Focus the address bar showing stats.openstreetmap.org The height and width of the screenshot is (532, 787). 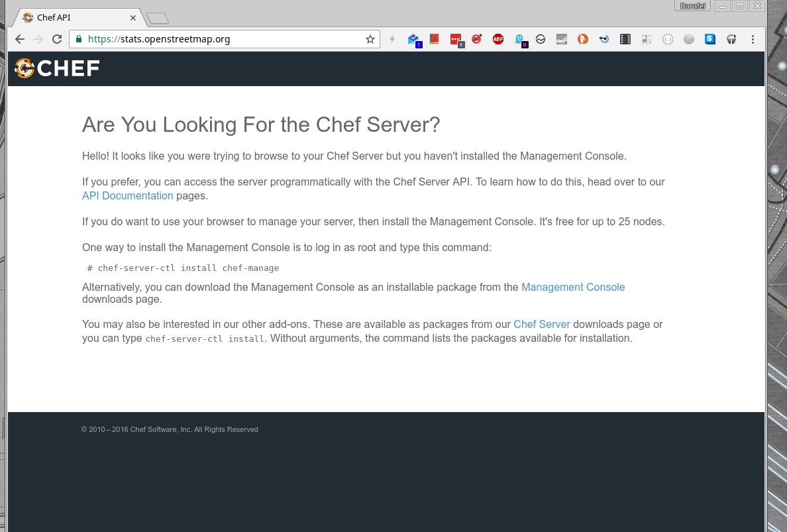click(x=225, y=39)
